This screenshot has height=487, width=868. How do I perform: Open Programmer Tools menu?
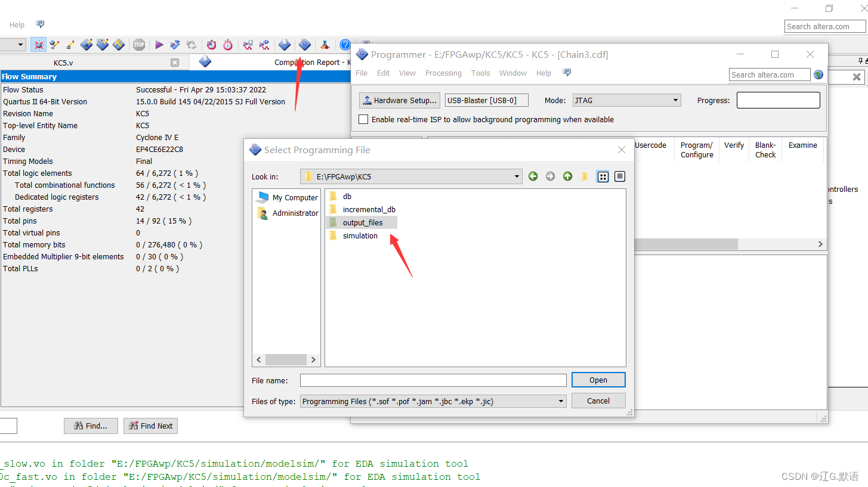click(x=480, y=73)
